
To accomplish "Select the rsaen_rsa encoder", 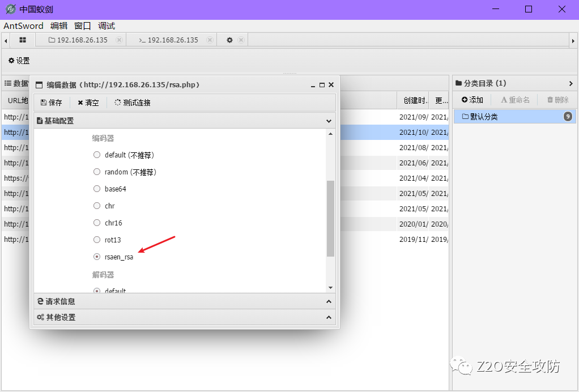I will tap(97, 257).
